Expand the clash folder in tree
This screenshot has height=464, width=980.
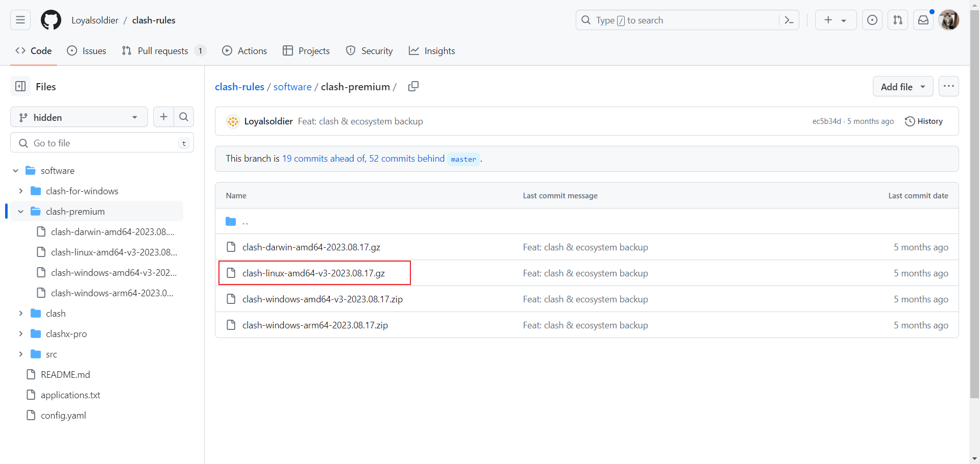coord(20,313)
